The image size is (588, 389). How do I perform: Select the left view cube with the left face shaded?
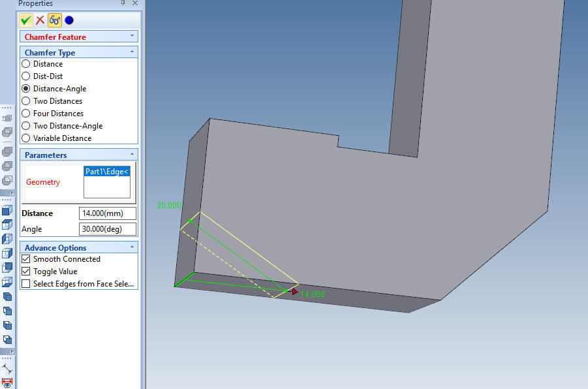(7, 239)
